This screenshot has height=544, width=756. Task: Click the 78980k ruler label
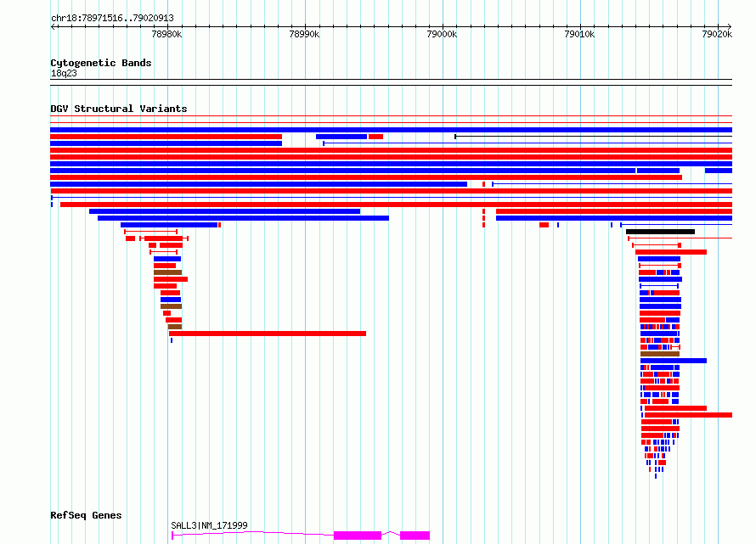[x=166, y=34]
